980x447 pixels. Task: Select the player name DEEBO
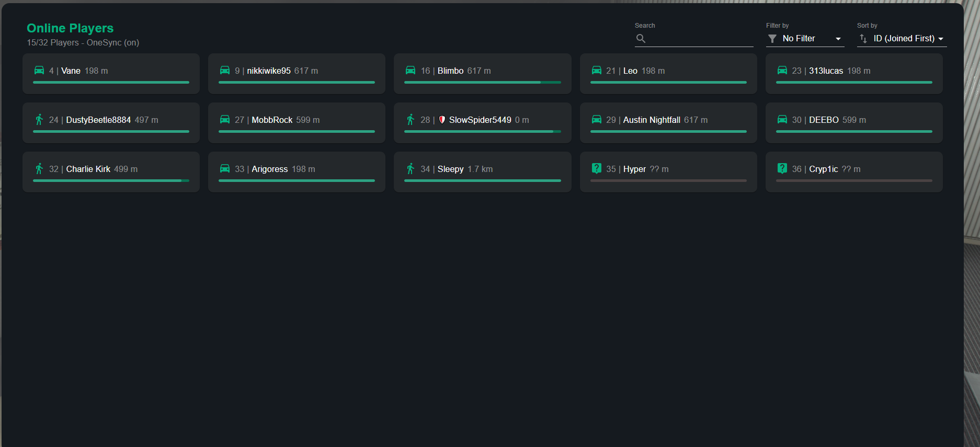[824, 120]
